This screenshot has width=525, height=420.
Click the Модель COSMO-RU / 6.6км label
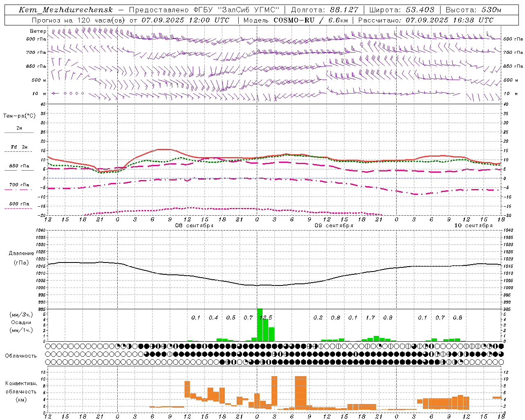coord(295,20)
